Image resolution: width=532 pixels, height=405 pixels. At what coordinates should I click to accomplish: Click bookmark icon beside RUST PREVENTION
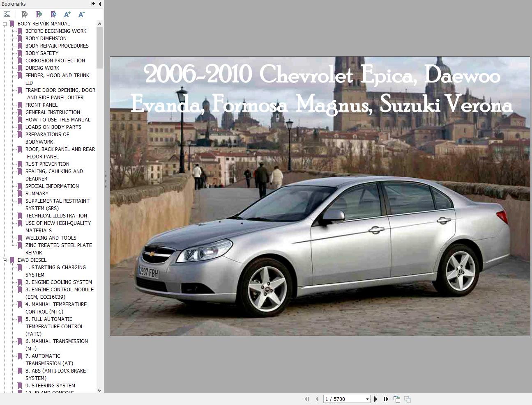coord(19,164)
